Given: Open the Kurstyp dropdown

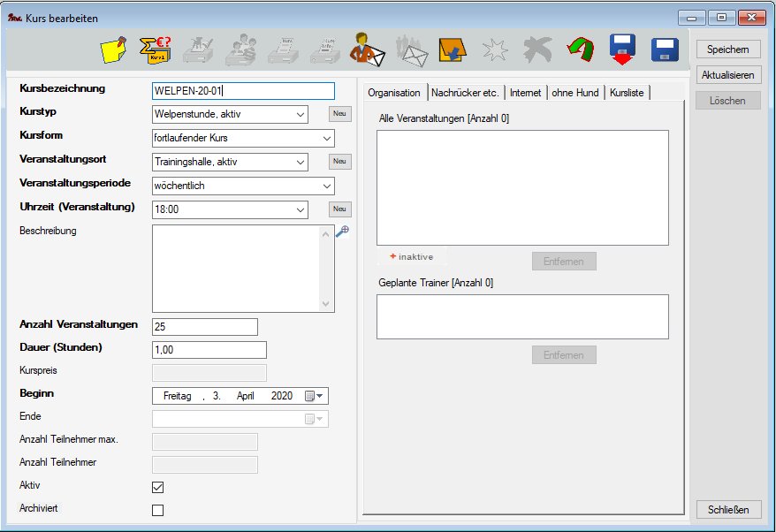Looking at the screenshot, I should [300, 114].
